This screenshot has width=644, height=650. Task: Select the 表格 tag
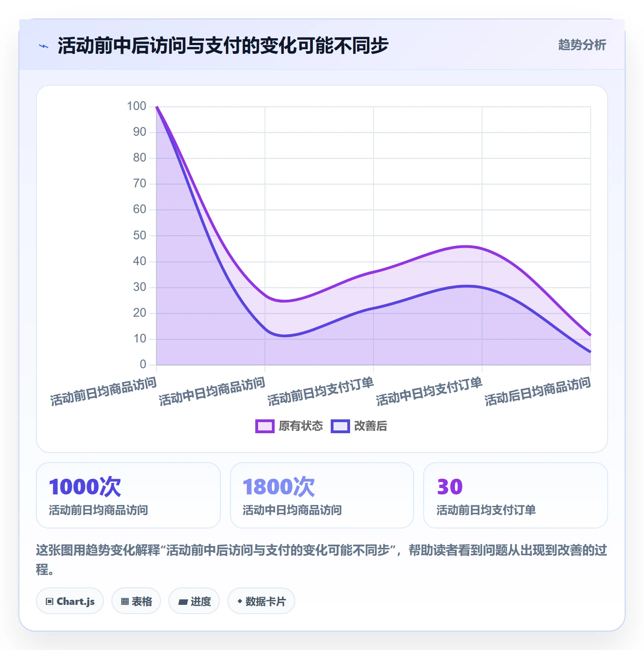[x=136, y=601]
